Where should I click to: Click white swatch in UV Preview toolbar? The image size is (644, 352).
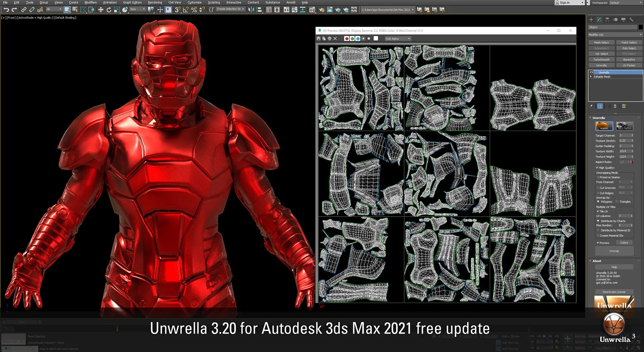pyautogui.click(x=376, y=39)
